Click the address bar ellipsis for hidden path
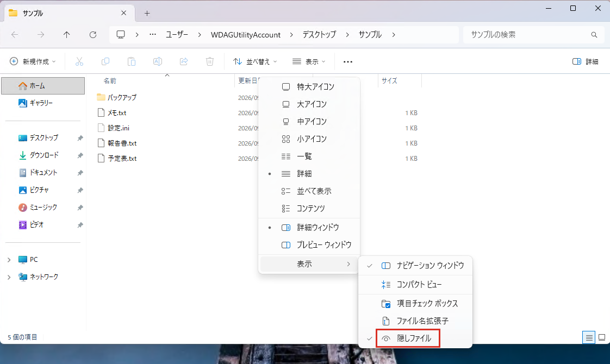 pos(153,35)
